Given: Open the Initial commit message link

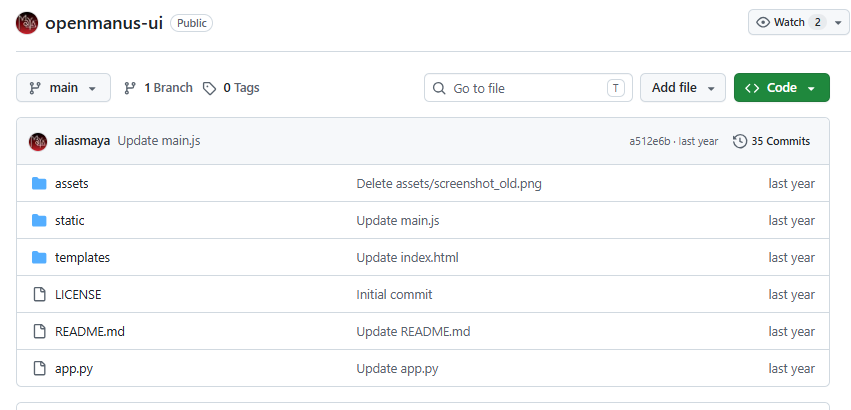Looking at the screenshot, I should point(395,294).
